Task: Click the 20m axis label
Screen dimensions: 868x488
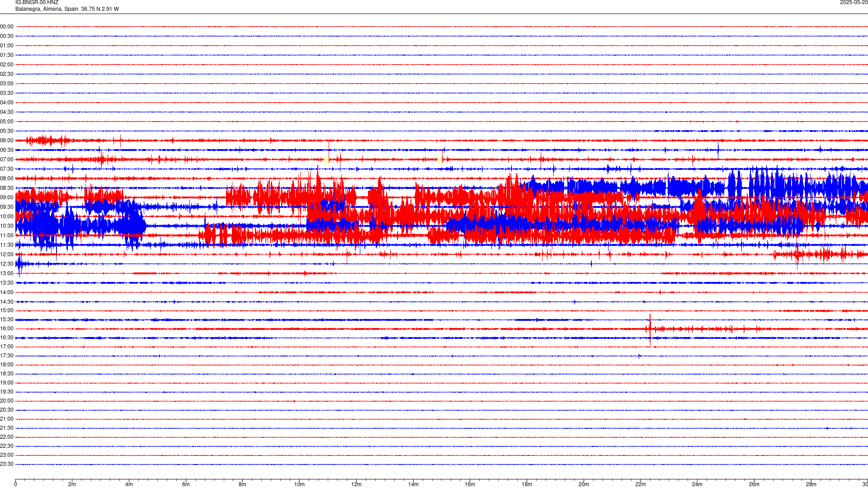Action: pyautogui.click(x=584, y=484)
